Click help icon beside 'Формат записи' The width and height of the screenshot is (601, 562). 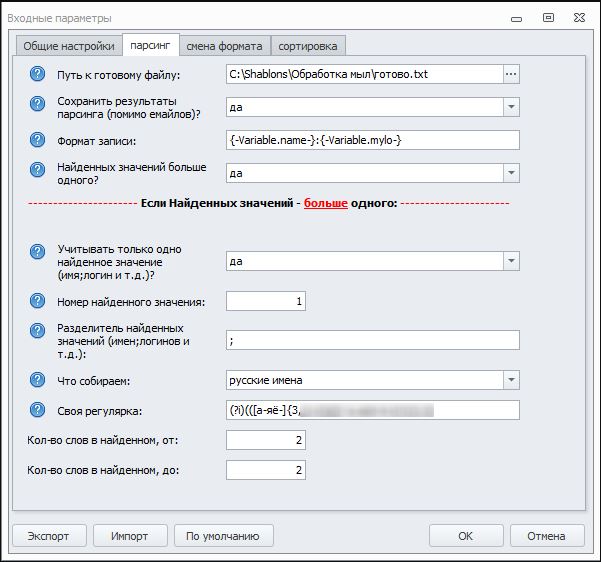tap(38, 140)
